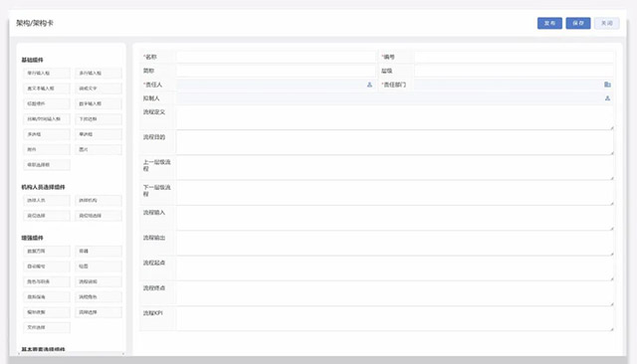Select the 数字输入框 component
This screenshot has width=637, height=364.
pyautogui.click(x=98, y=103)
